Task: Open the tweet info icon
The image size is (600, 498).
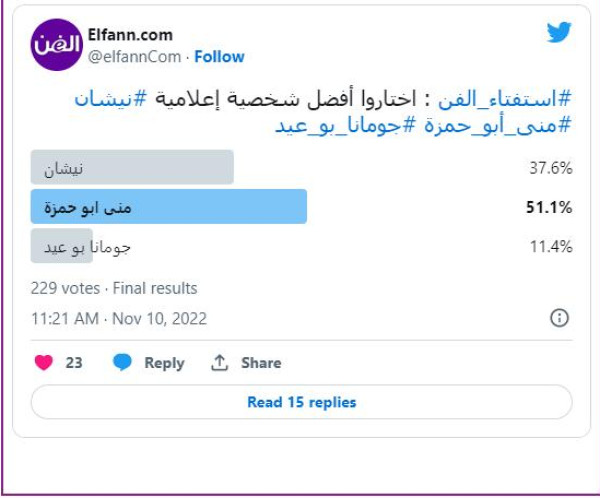Action: 559,318
